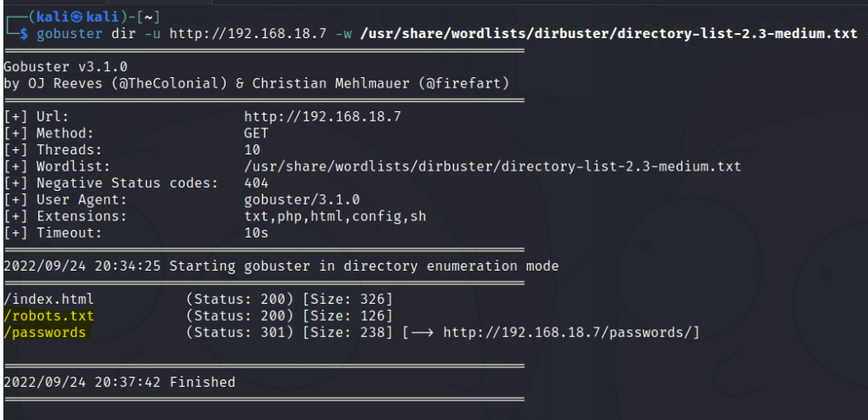
Task: Click the 404 negative status code value
Action: pos(256,182)
